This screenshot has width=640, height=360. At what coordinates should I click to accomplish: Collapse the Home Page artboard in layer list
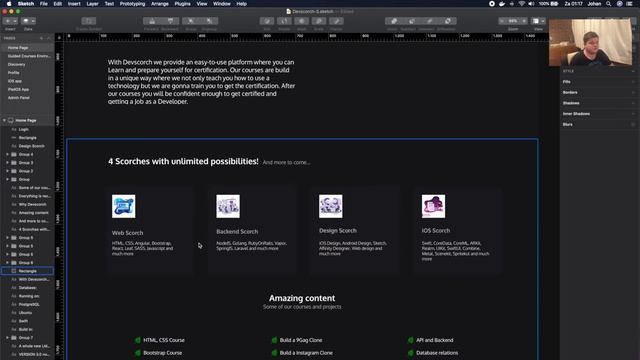[x=4, y=120]
